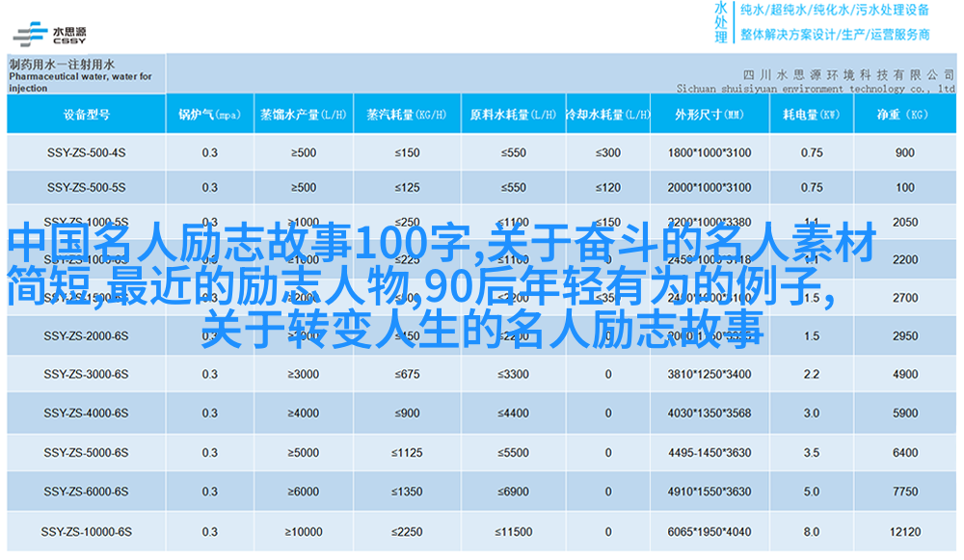
Task: Select the 外形尺寸(MM) column header
Action: [x=709, y=115]
